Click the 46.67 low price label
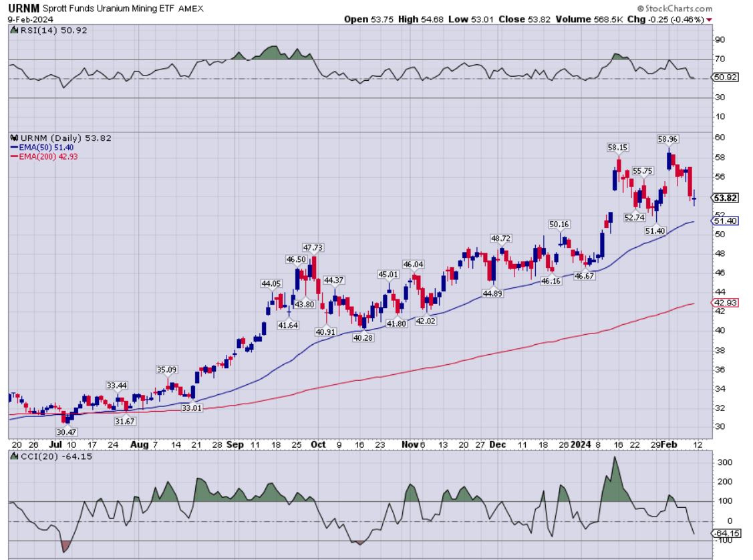 pyautogui.click(x=584, y=276)
